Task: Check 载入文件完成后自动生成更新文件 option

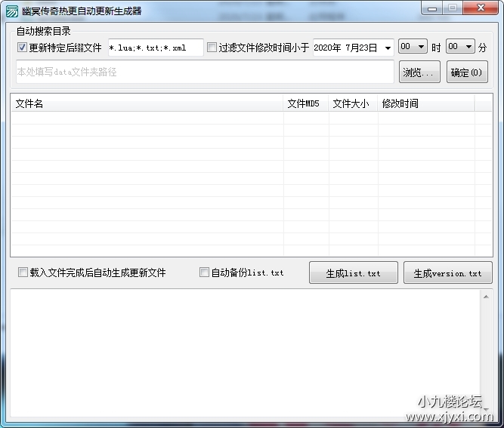Action: (23, 273)
